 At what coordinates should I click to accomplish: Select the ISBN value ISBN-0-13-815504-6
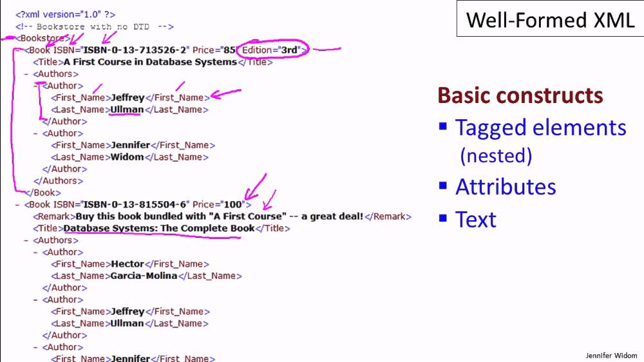[x=135, y=205]
